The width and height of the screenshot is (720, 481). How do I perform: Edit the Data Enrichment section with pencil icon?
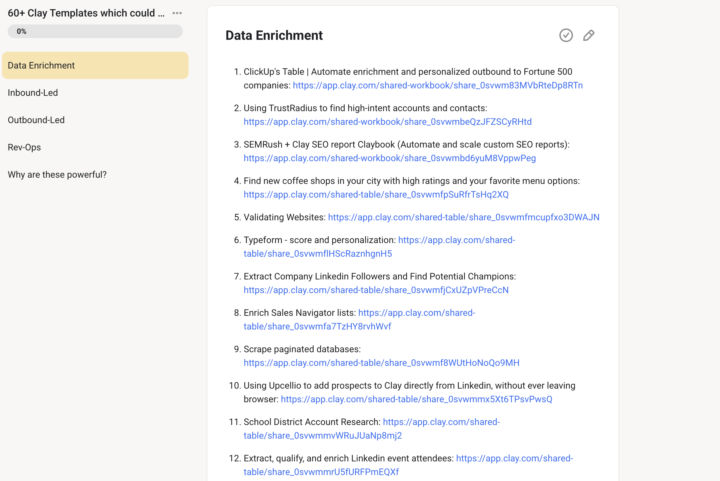click(589, 35)
